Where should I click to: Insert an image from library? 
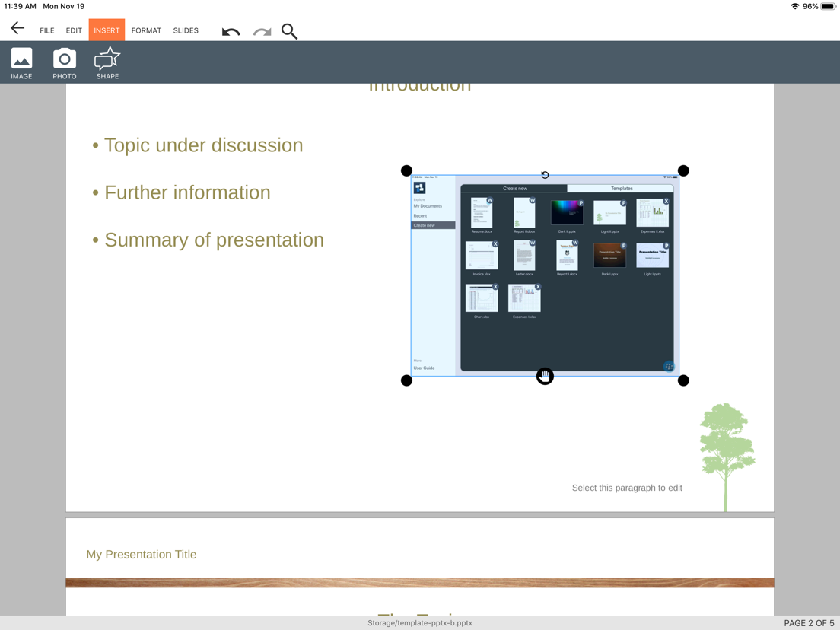point(21,63)
